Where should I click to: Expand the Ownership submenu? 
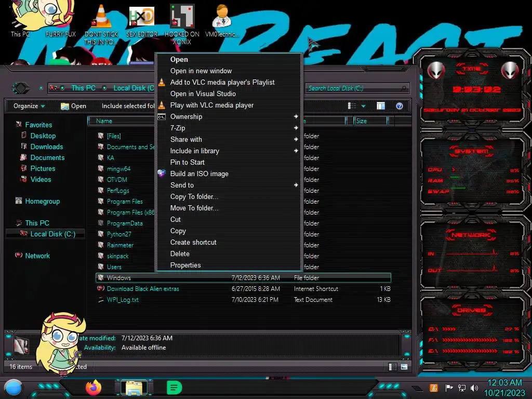pos(229,117)
